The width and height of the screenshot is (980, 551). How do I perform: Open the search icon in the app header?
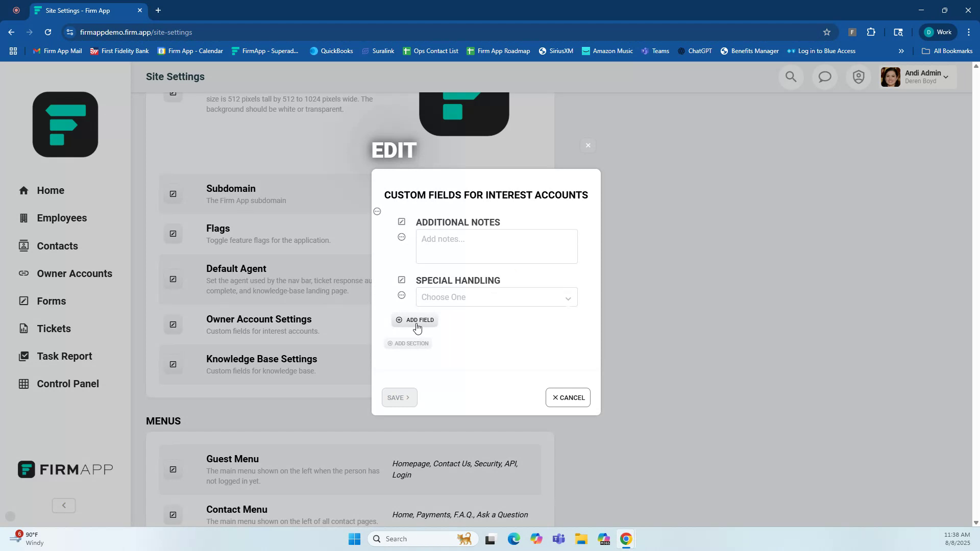click(791, 77)
